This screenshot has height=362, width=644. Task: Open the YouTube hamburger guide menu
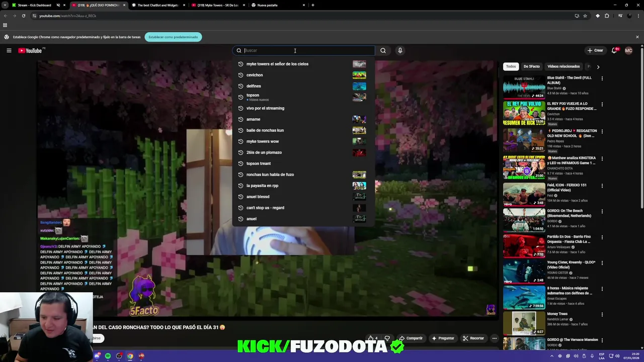9,50
